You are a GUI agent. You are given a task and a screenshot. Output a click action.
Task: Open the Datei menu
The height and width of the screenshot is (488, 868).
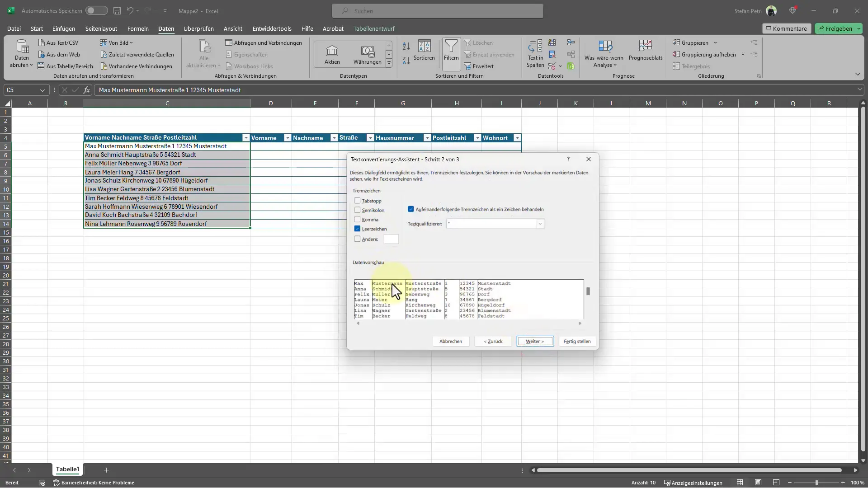pyautogui.click(x=14, y=28)
